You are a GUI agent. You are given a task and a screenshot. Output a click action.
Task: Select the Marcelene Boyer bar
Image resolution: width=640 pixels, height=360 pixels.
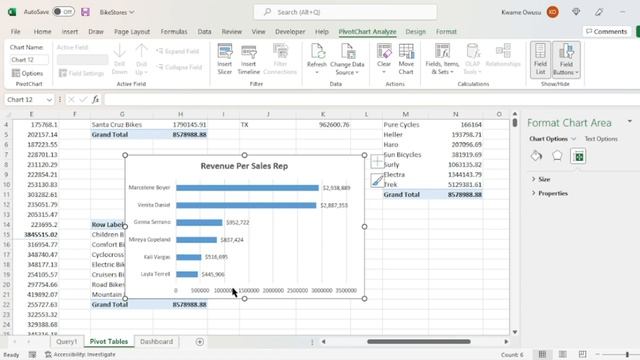tap(247, 188)
